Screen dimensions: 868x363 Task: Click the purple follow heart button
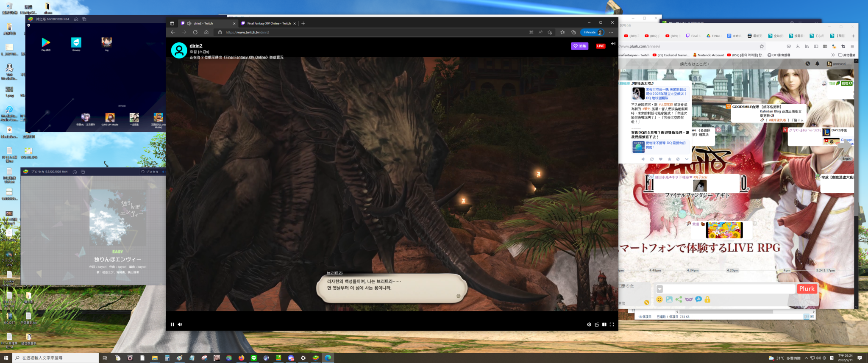(579, 46)
